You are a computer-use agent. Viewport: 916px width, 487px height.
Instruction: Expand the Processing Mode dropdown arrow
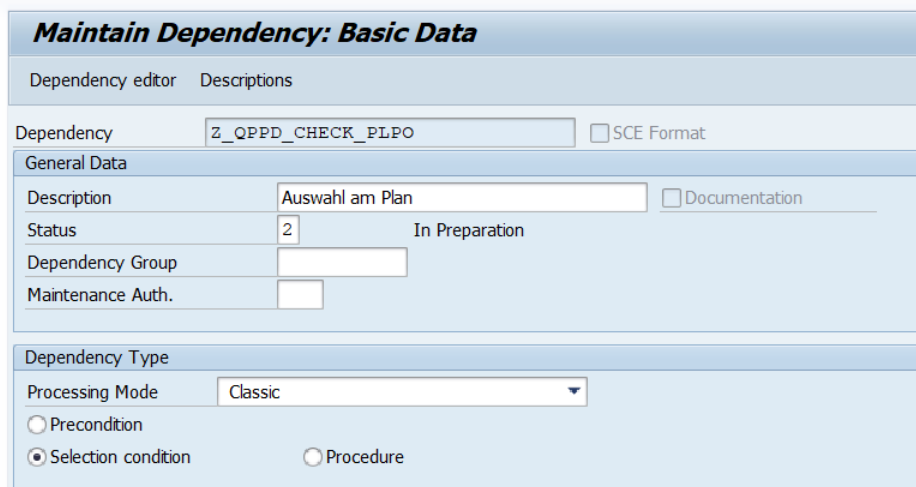(573, 393)
